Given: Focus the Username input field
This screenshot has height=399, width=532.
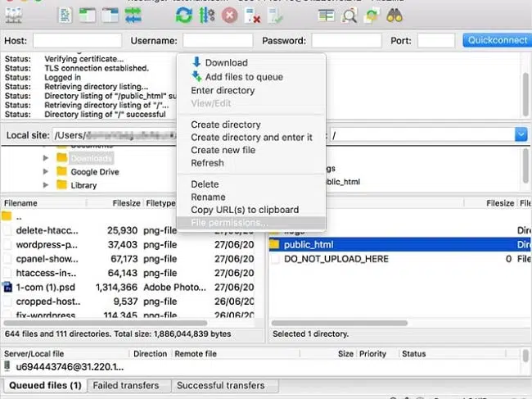Looking at the screenshot, I should click(x=218, y=40).
